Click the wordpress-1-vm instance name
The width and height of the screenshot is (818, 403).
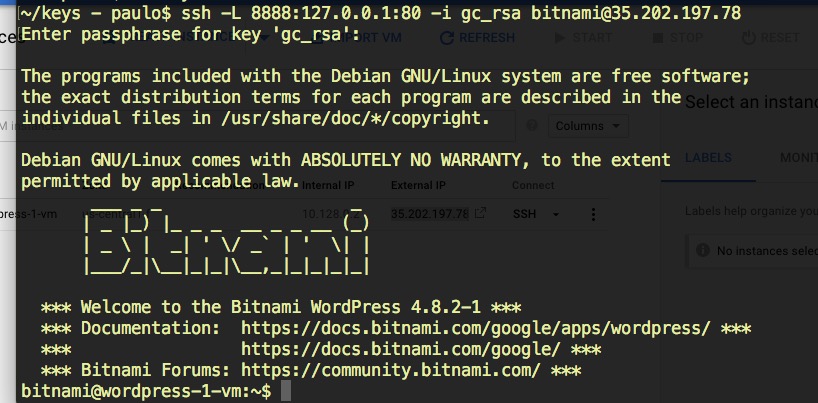tap(28, 214)
